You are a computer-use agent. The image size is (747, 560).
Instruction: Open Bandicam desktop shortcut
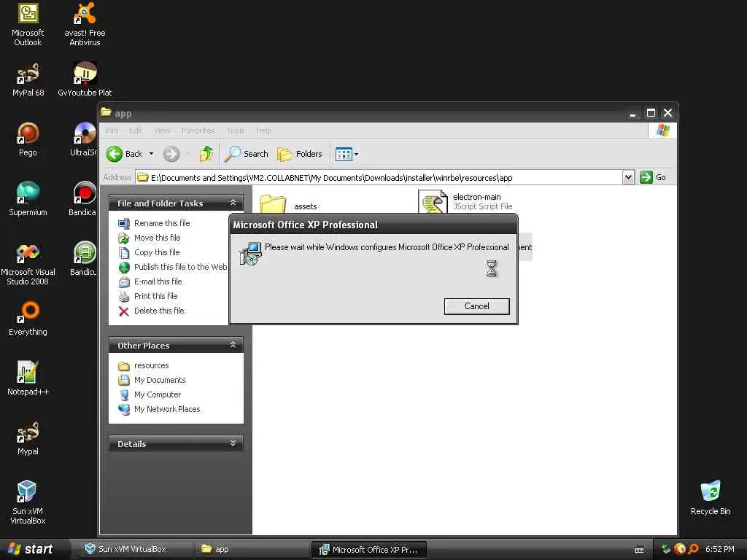coord(83,199)
